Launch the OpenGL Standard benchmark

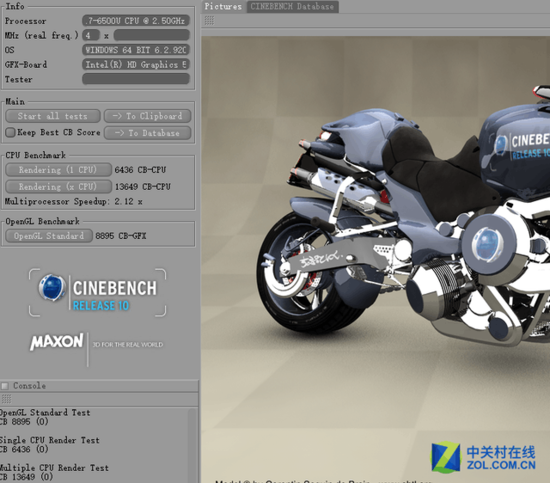click(x=49, y=236)
